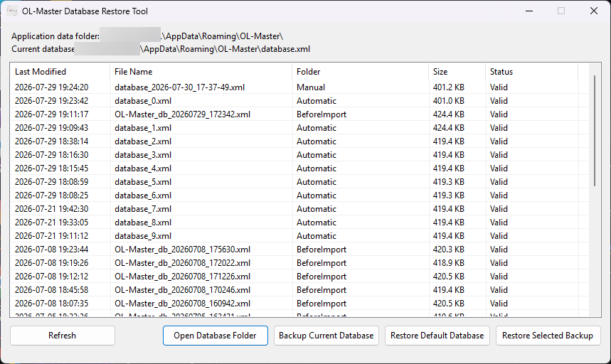Click BeforeImport folder in 20260729_172342 row
Image resolution: width=611 pixels, height=364 pixels.
(322, 114)
